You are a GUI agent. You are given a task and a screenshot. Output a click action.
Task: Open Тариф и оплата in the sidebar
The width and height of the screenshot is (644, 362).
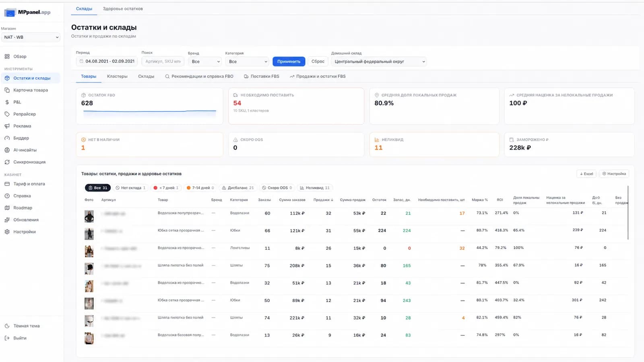(x=30, y=184)
